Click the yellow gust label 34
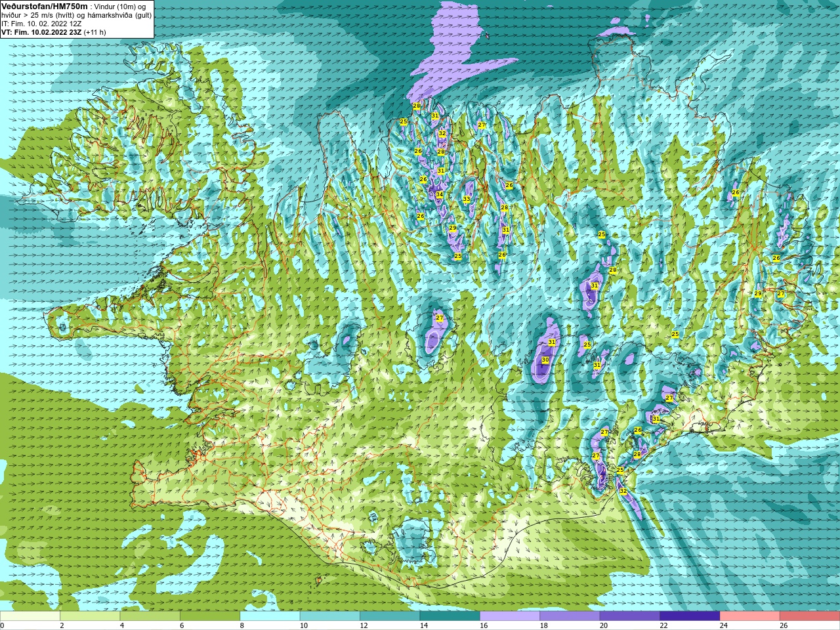840x630 pixels. coord(439,195)
